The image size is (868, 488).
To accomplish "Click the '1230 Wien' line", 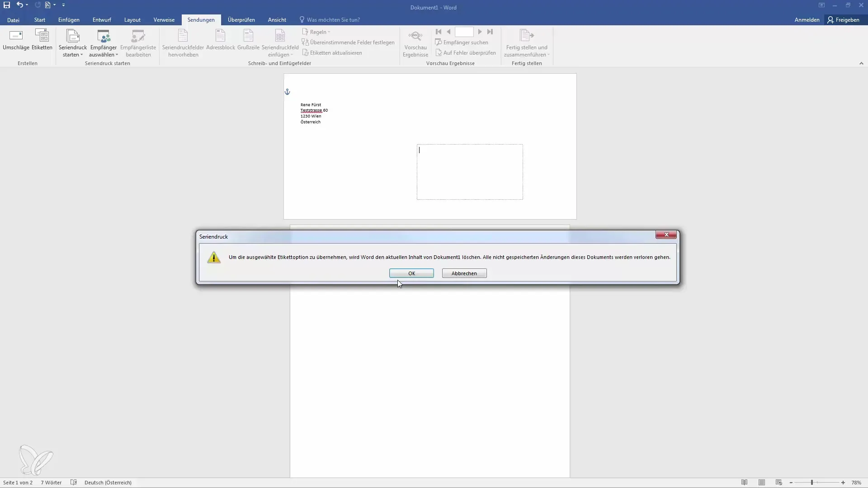I will (x=311, y=116).
